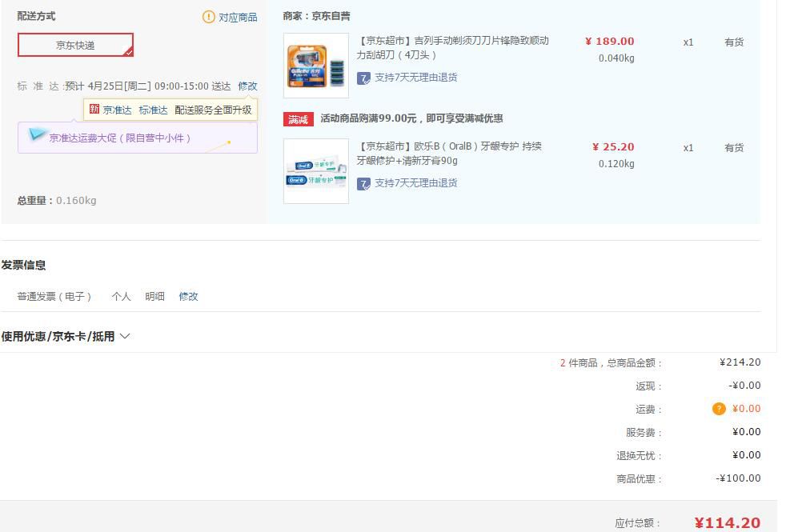Click the 7-day return icon under Oral-B item
Screen dimensions: 790x532
tap(363, 184)
